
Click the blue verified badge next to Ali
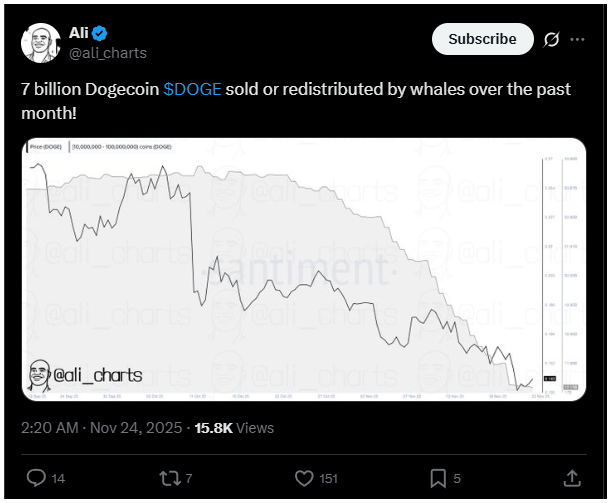99,32
